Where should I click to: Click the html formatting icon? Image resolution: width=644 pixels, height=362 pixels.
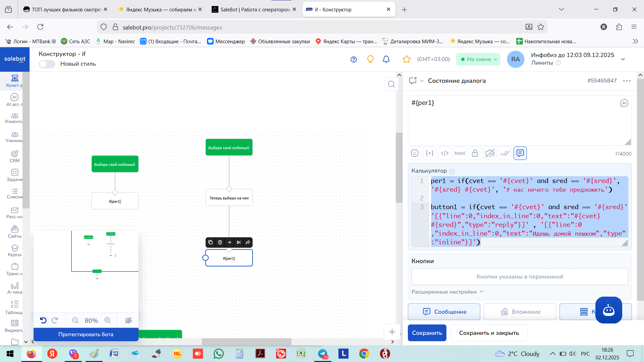(x=460, y=153)
